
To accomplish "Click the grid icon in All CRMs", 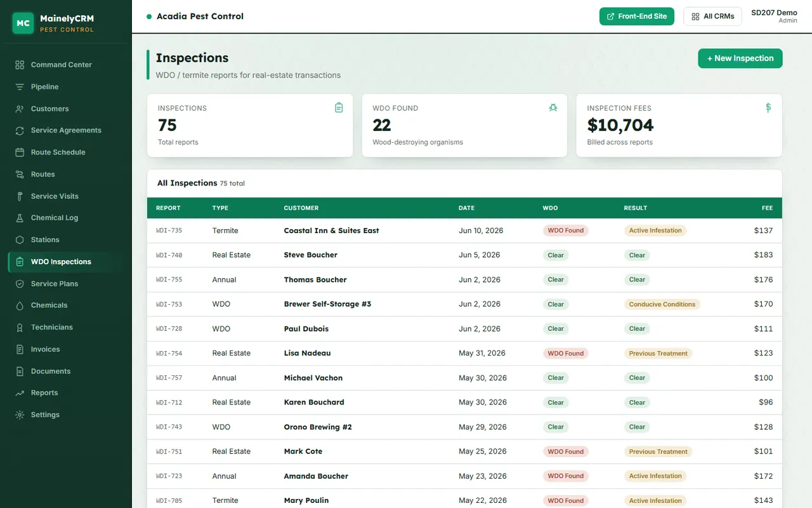I will [x=695, y=17].
